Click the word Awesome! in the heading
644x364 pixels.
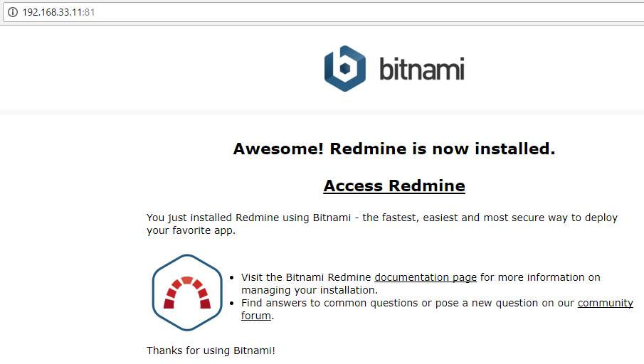[x=278, y=149]
